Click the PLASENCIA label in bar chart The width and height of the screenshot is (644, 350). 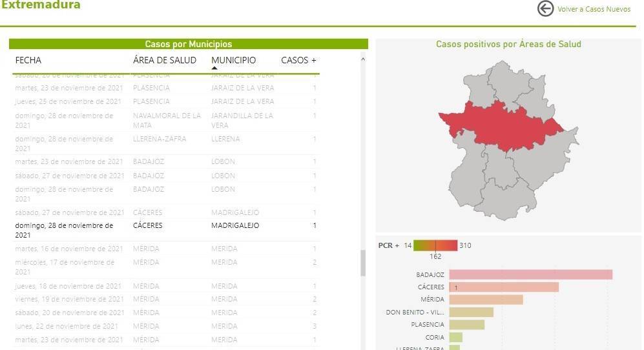coord(428,325)
